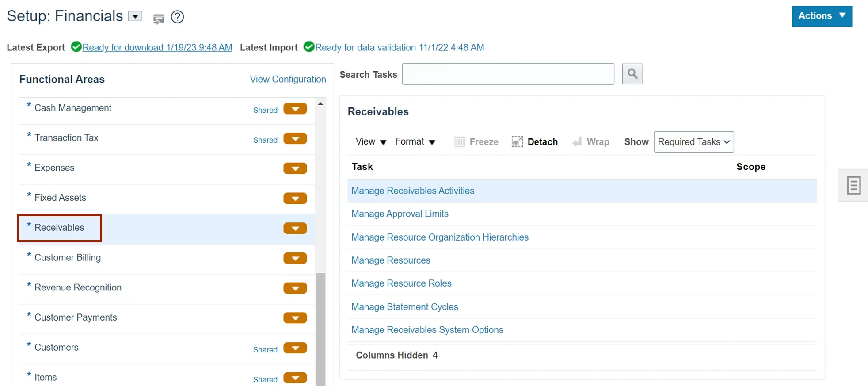Expand the Fixed Assets orange arrow menu

[x=295, y=199]
